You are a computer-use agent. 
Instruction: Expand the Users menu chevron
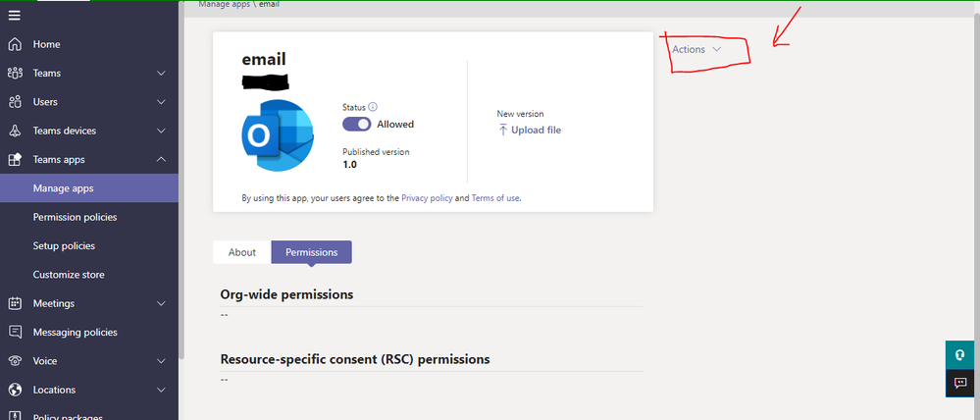[161, 102]
